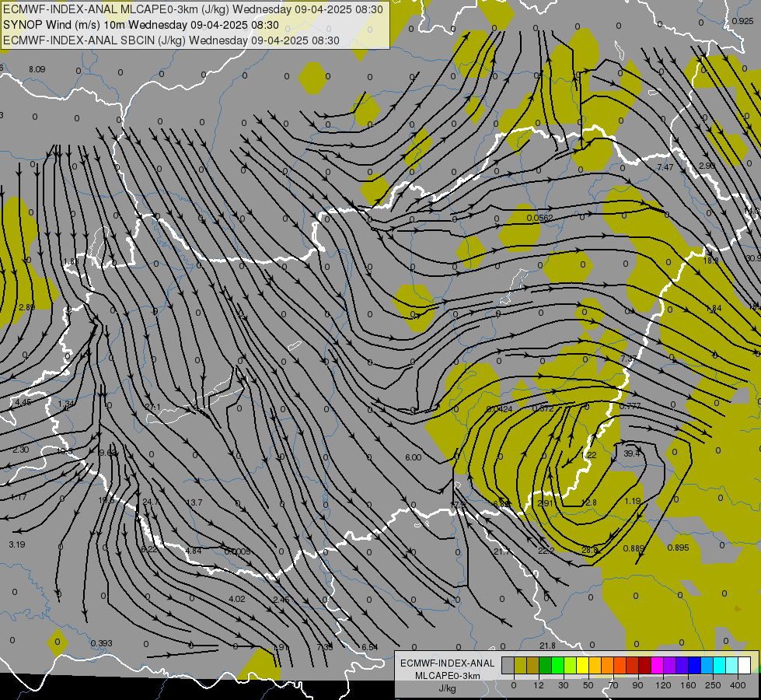Click legend tick label '160'

click(688, 685)
